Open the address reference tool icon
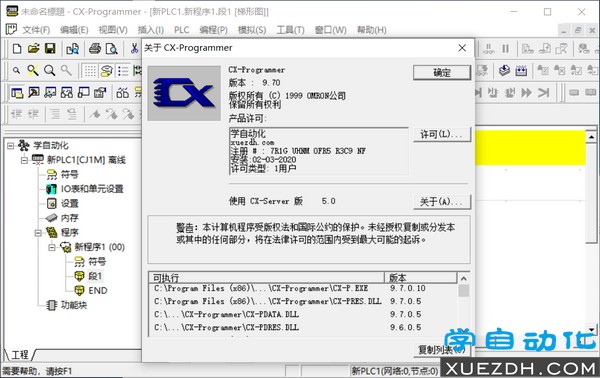 pos(67,93)
